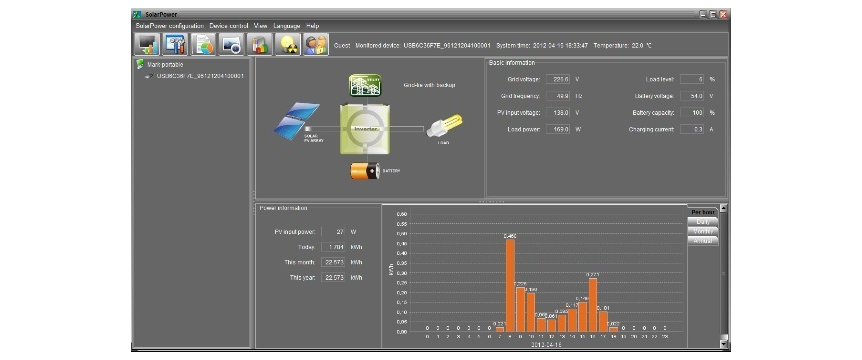Viewport: 862px width, 360px height.
Task: Open the books with colored blocks icon
Action: [259, 45]
